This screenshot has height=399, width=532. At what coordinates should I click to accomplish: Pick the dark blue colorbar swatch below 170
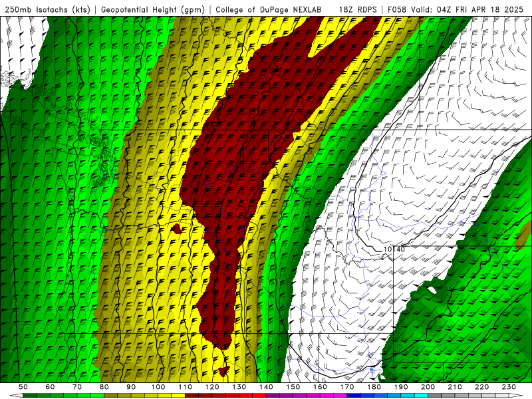tap(354, 396)
